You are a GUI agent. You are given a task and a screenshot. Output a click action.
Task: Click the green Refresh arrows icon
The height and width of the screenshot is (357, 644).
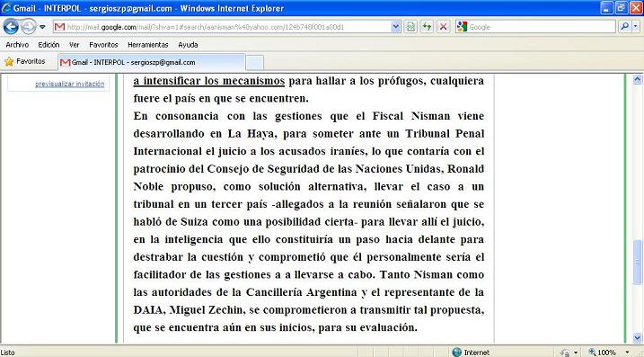[x=427, y=27]
